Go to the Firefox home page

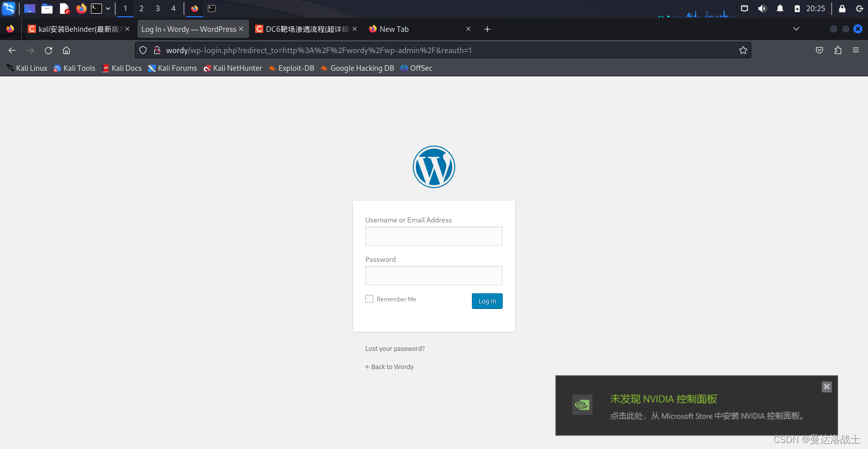[66, 51]
